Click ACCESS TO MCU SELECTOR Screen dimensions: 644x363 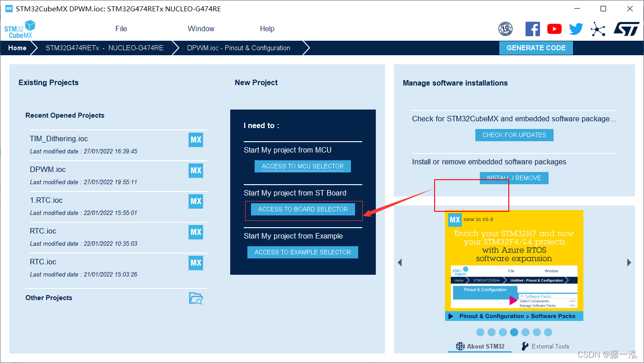pos(303,166)
